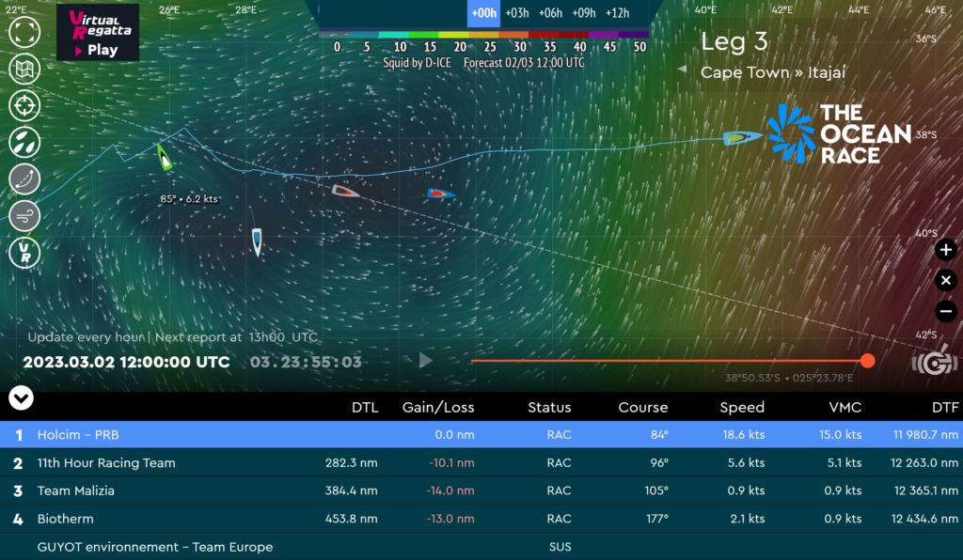
Task: Click the DTF column header
Action: (944, 407)
